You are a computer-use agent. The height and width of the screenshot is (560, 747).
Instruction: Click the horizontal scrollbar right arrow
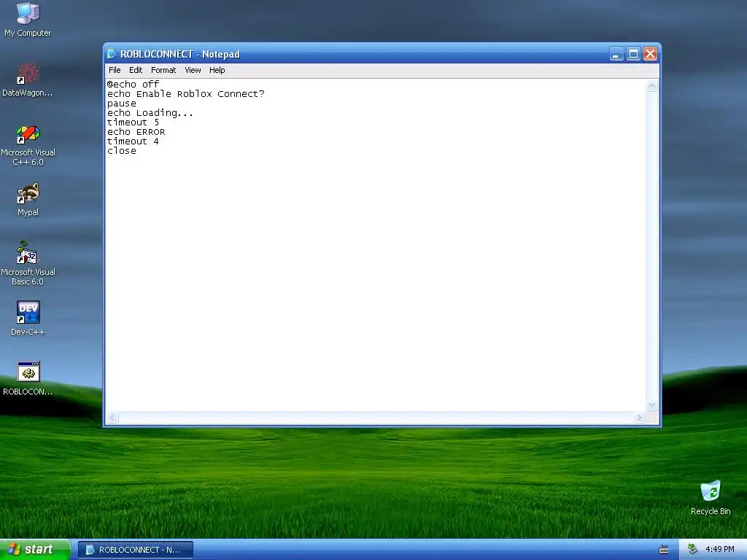(639, 418)
